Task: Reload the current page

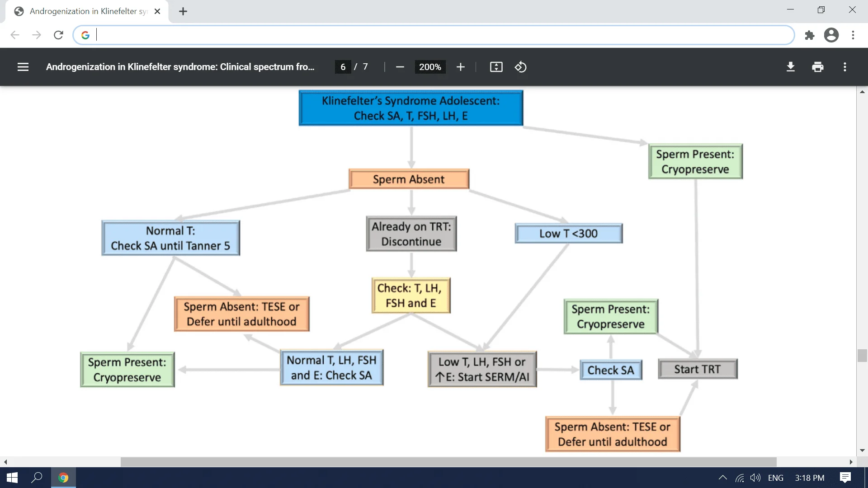Action: pos(58,35)
